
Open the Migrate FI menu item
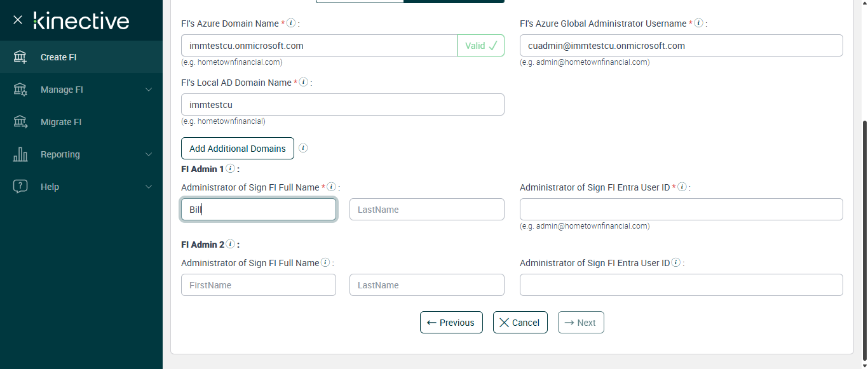pyautogui.click(x=61, y=122)
